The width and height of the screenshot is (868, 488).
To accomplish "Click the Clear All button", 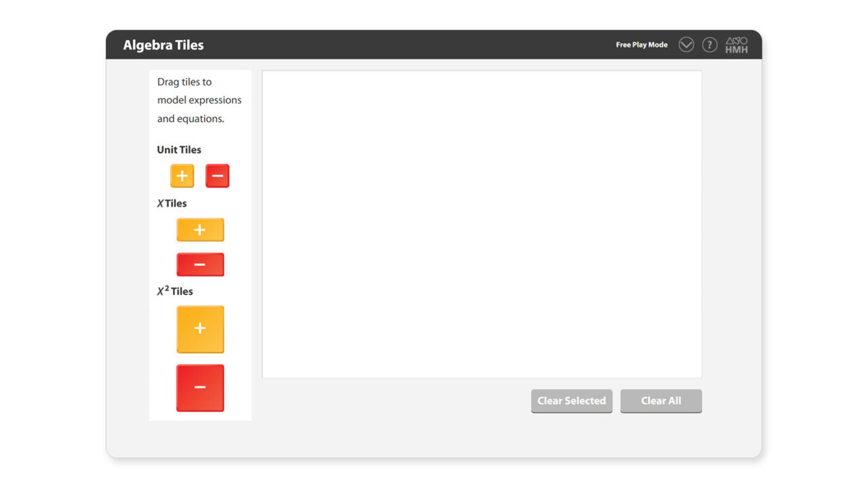I will click(661, 401).
